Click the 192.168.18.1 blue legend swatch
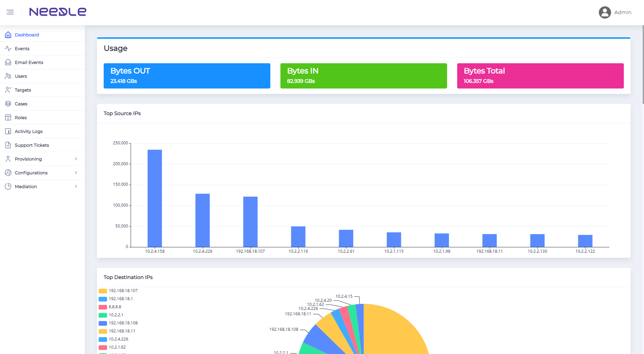644x354 pixels. (x=103, y=299)
